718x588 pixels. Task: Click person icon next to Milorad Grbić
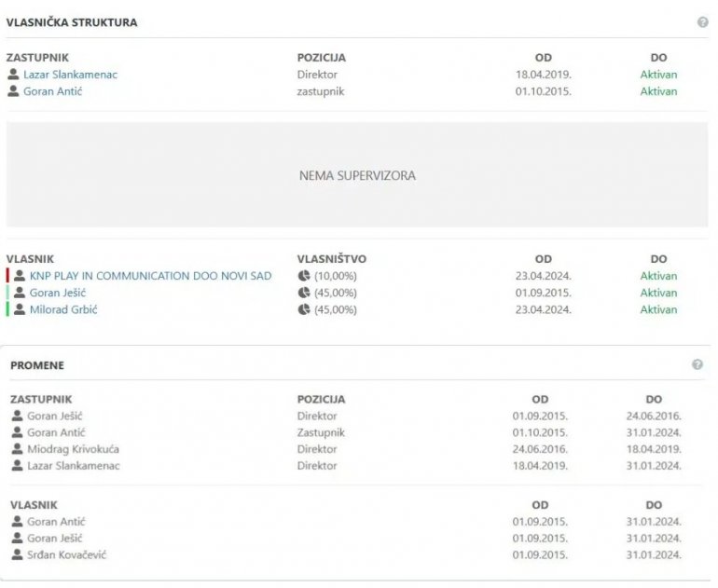[20, 309]
